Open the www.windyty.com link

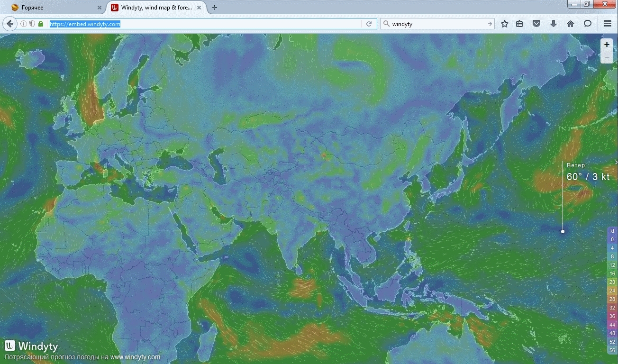(x=135, y=357)
